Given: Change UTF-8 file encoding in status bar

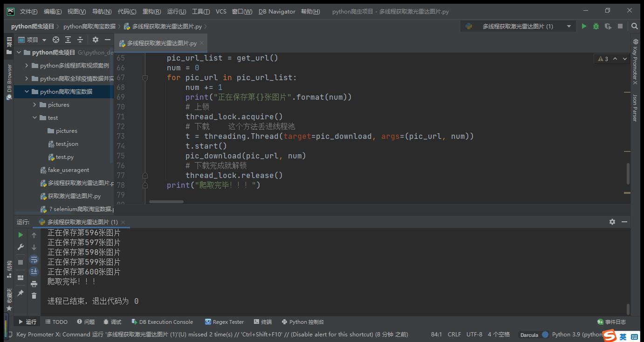Looking at the screenshot, I should 474,335.
